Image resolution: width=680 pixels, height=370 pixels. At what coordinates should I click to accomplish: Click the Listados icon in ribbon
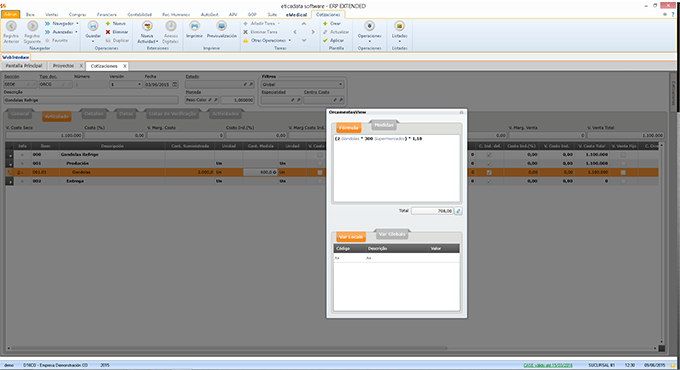click(399, 26)
